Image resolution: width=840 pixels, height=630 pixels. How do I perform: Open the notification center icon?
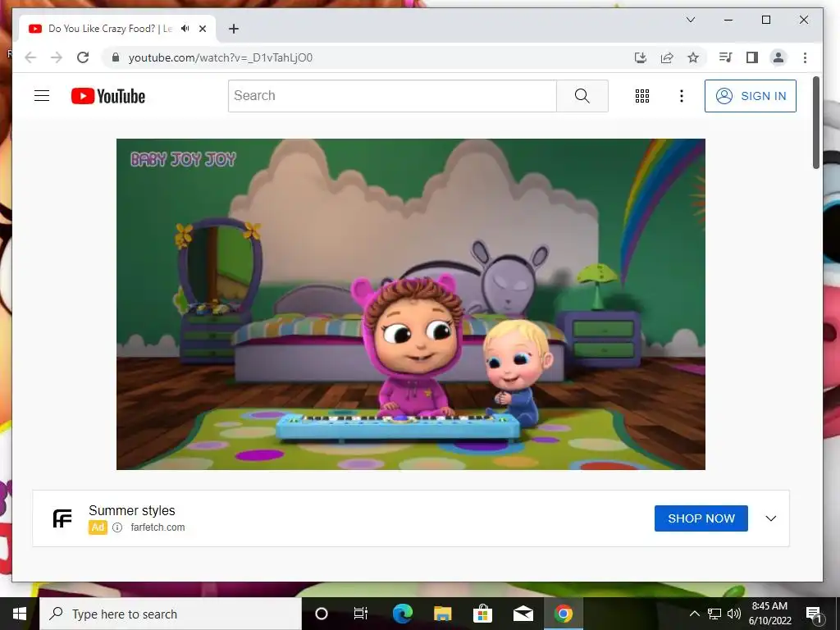pyautogui.click(x=814, y=614)
